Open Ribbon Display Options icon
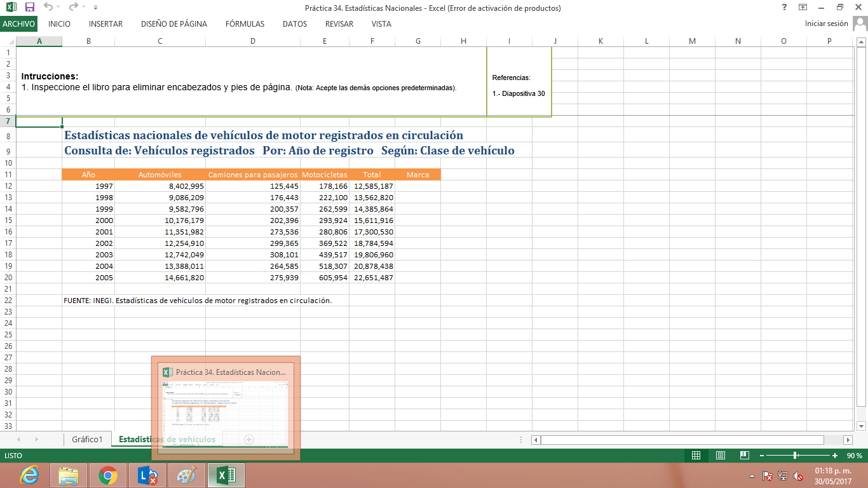868x488 pixels. coord(803,8)
